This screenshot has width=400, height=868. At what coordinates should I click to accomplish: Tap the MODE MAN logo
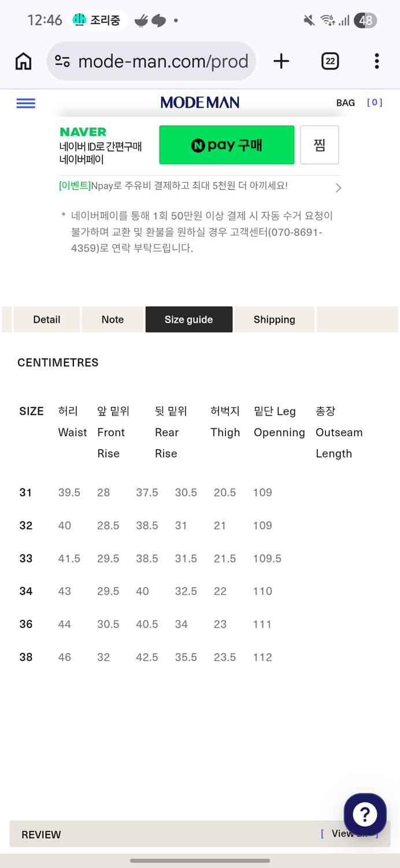(200, 102)
